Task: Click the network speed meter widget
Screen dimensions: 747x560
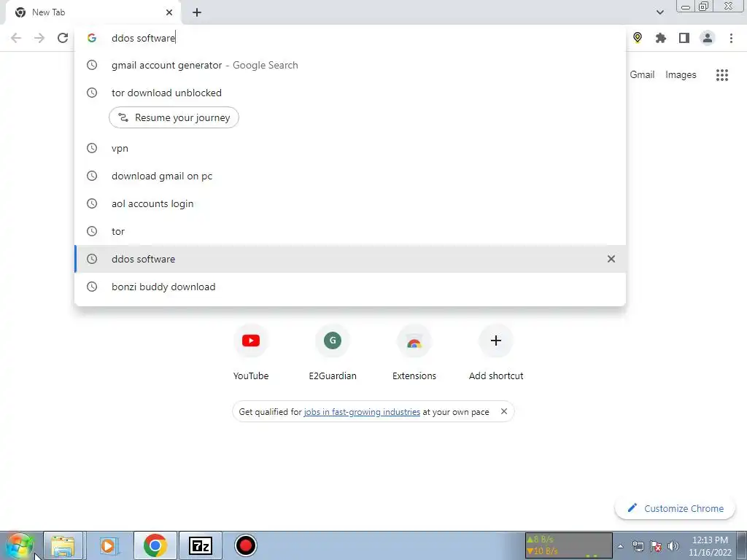Action: tap(568, 545)
